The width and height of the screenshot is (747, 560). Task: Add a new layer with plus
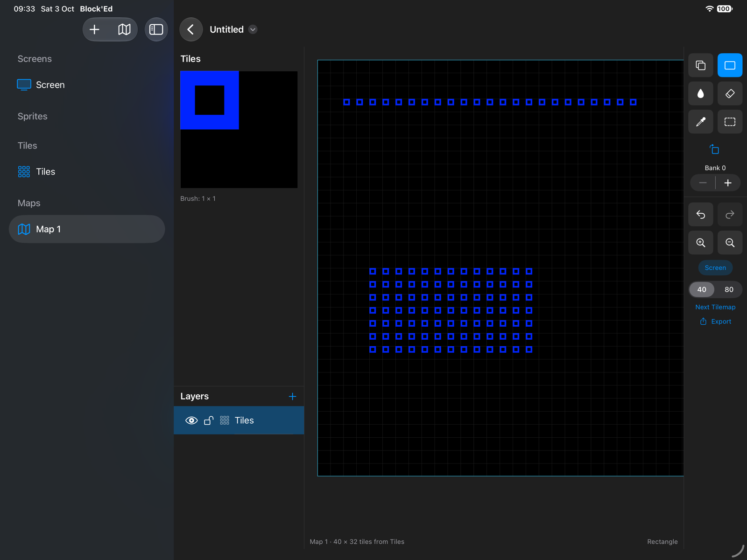(x=293, y=396)
